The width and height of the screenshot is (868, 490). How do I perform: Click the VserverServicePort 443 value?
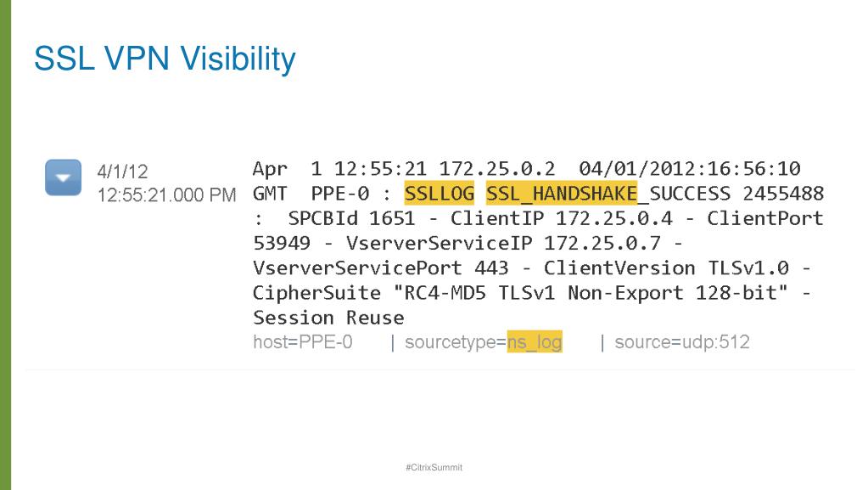[x=380, y=268]
